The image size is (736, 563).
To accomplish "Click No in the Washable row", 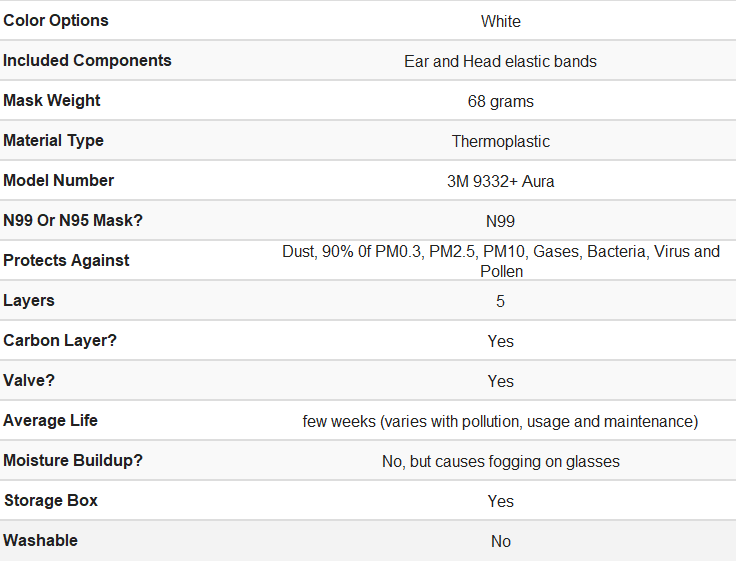I will coord(500,541).
